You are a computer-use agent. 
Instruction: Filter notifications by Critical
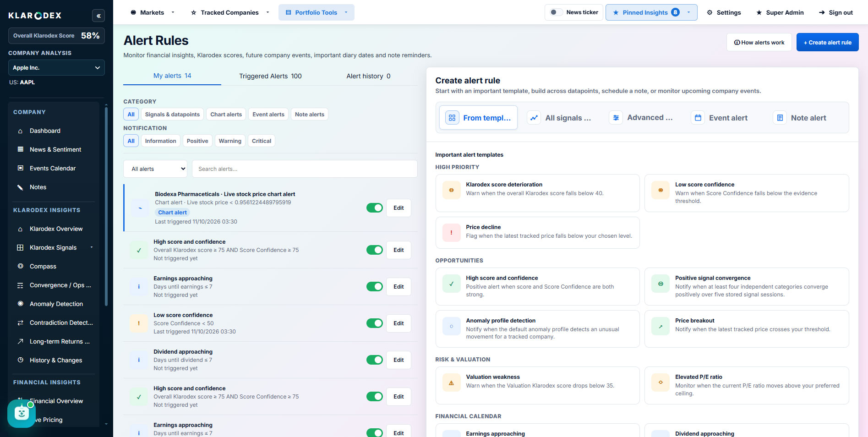pos(261,141)
